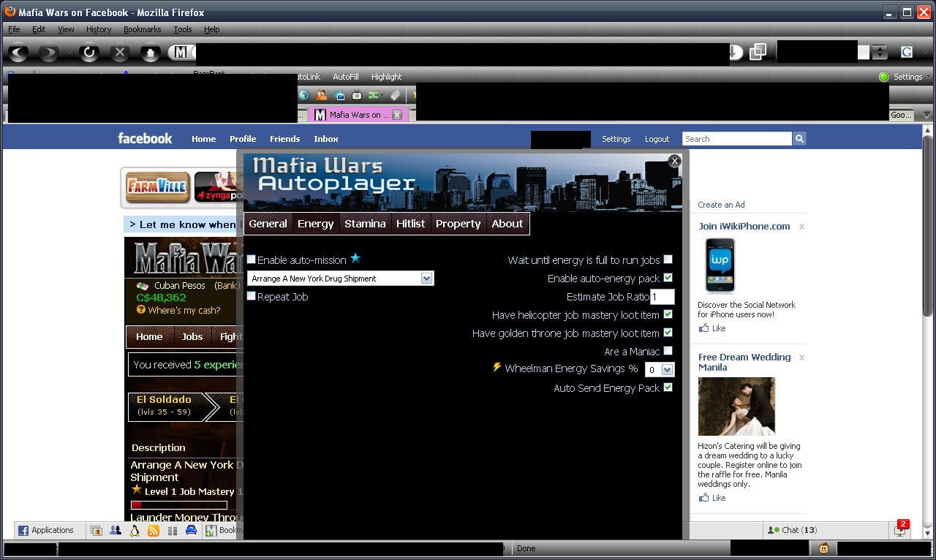Click the globe icon in the toolbar
Viewport: 936px width, 560px height.
[x=304, y=95]
